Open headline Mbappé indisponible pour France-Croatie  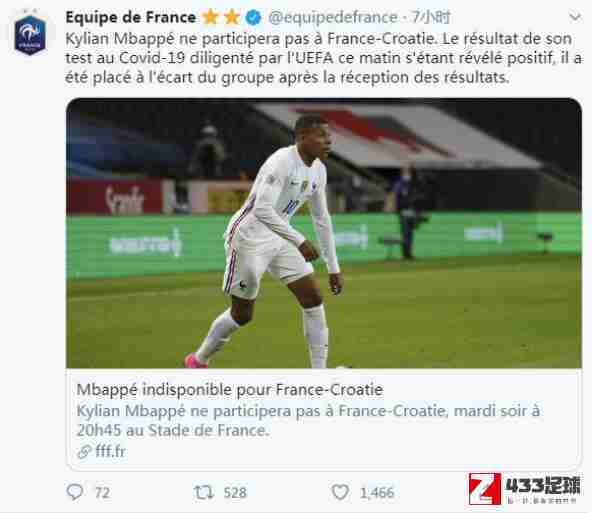(x=230, y=390)
